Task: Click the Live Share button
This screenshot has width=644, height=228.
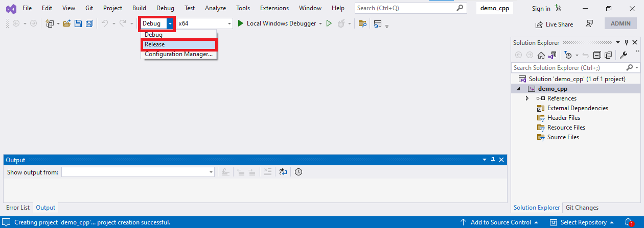Action: 554,24
